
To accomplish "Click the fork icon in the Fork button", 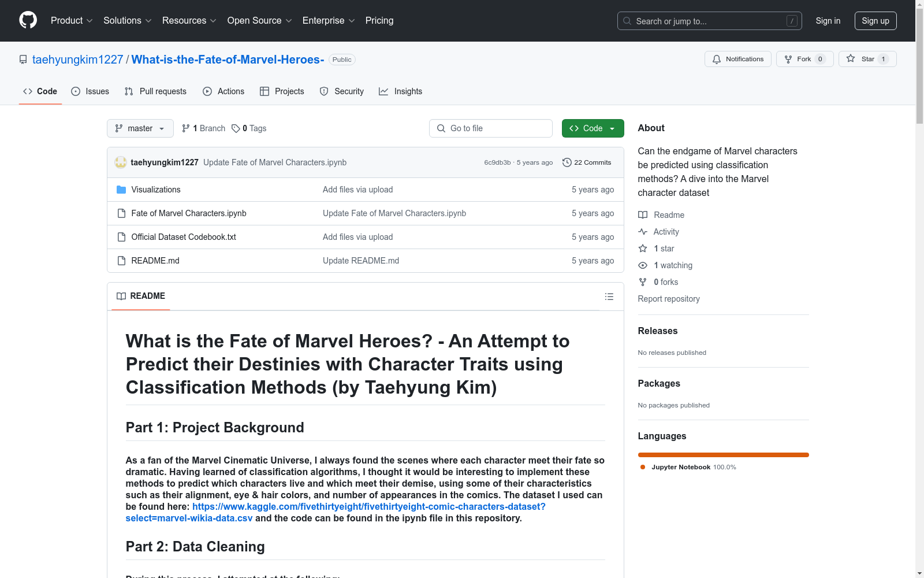I will (x=788, y=59).
